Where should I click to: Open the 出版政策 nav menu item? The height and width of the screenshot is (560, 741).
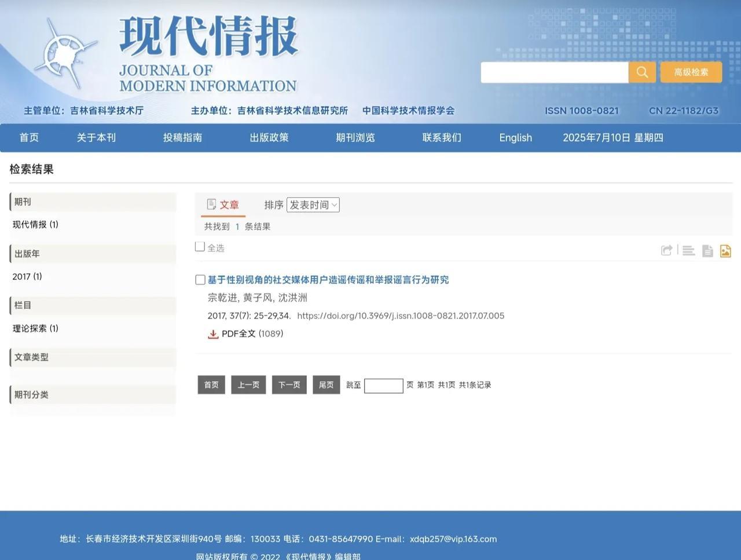(x=269, y=138)
